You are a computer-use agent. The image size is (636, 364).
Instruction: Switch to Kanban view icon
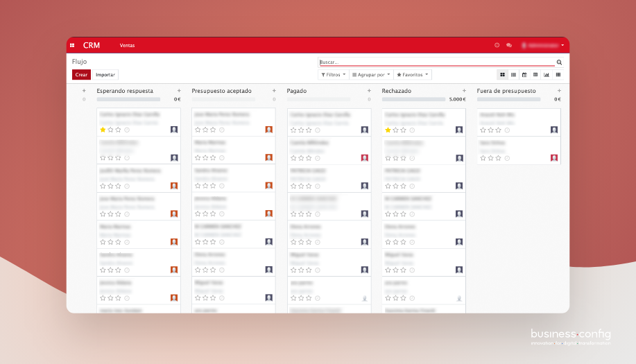point(503,75)
